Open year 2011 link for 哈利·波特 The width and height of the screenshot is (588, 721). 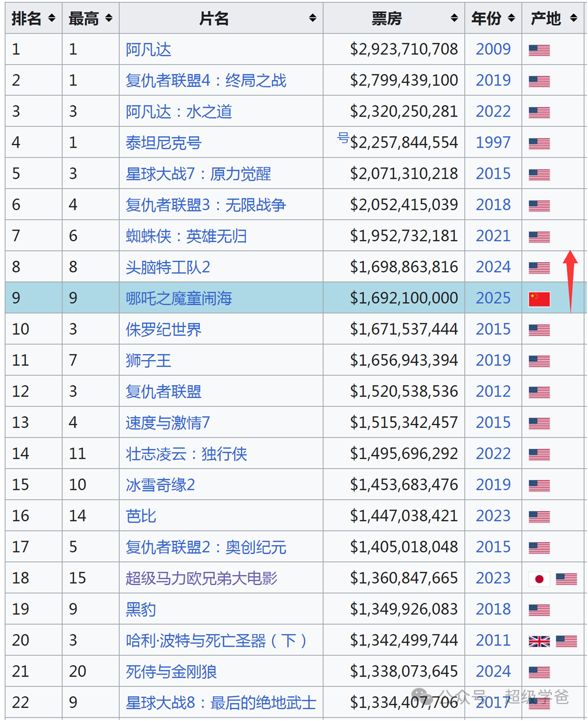tap(493, 640)
